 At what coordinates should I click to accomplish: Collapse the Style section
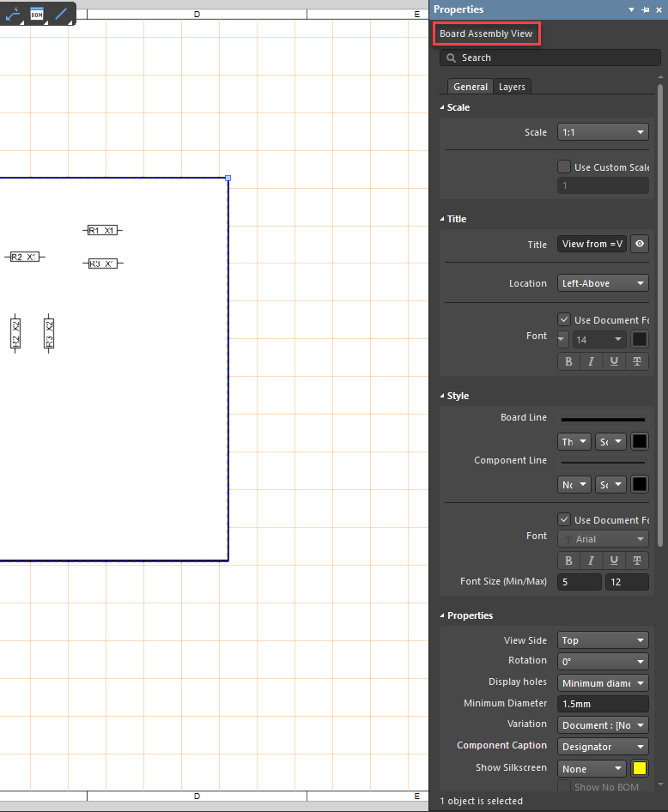click(443, 396)
